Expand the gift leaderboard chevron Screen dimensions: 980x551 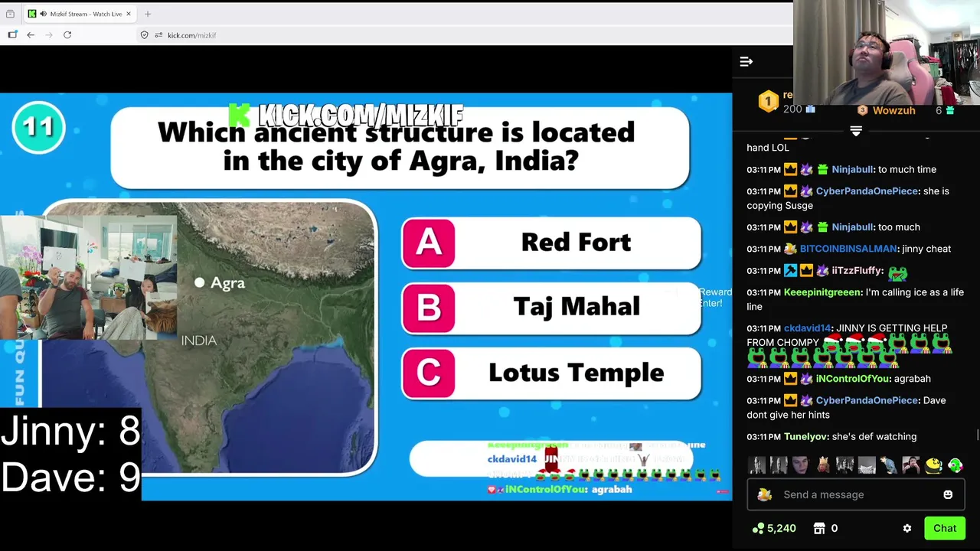coord(856,132)
